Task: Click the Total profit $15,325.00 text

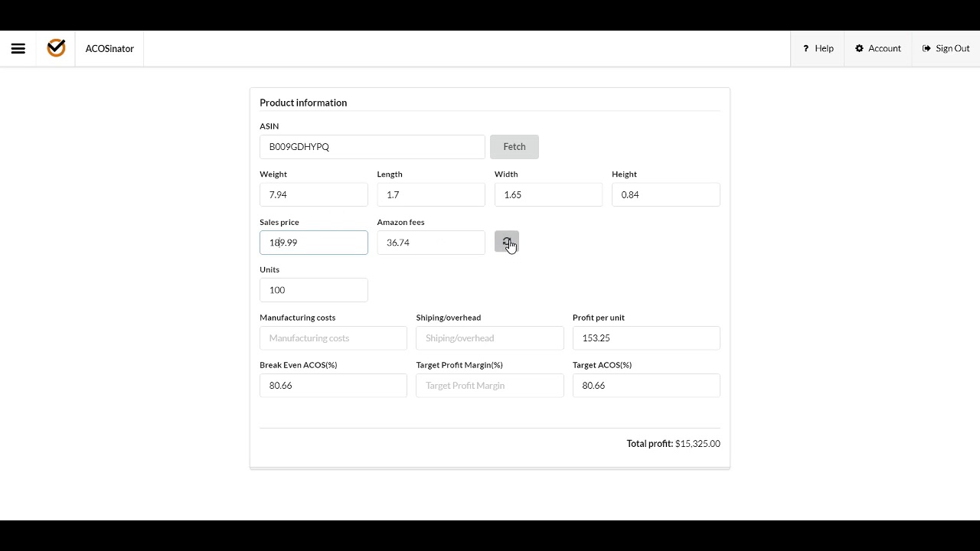Action: coord(673,444)
